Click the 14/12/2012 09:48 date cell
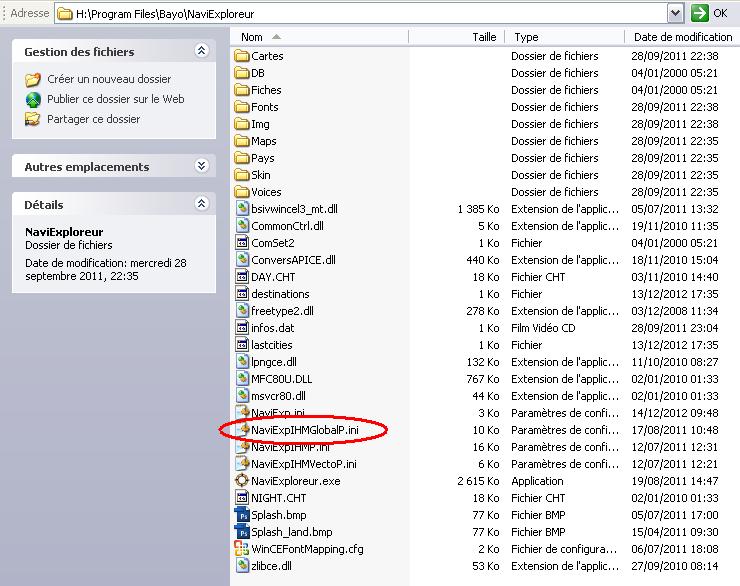Image resolution: width=740 pixels, height=586 pixels. [x=675, y=413]
